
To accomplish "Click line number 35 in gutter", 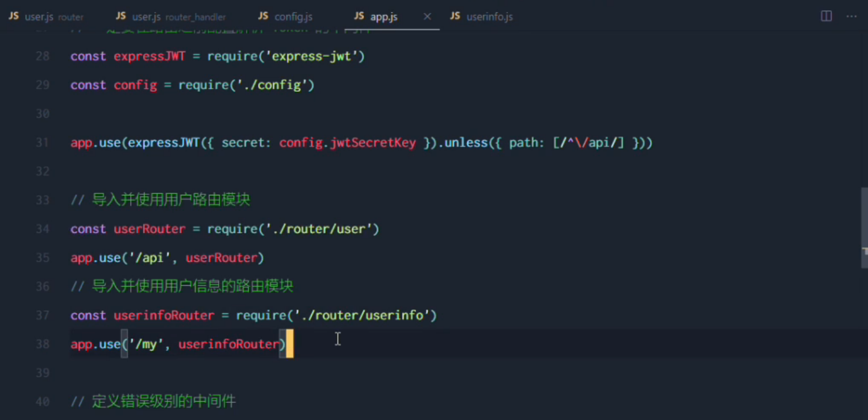I will (43, 258).
